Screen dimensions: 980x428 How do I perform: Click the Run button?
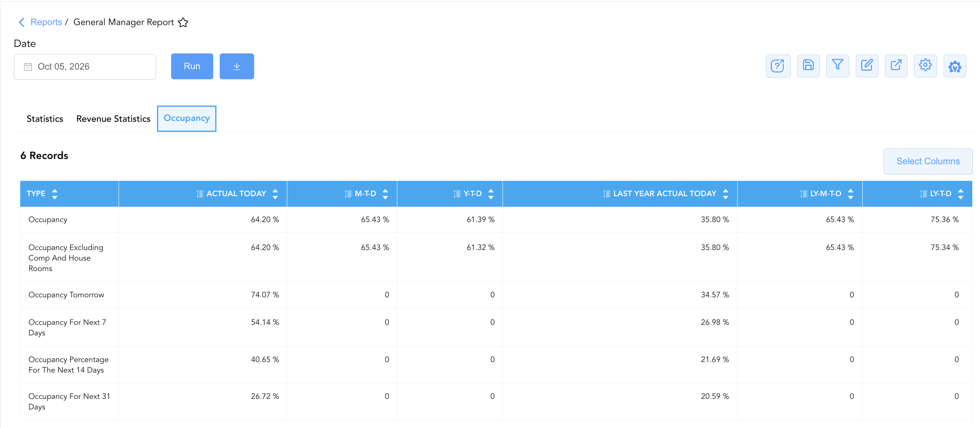[192, 66]
